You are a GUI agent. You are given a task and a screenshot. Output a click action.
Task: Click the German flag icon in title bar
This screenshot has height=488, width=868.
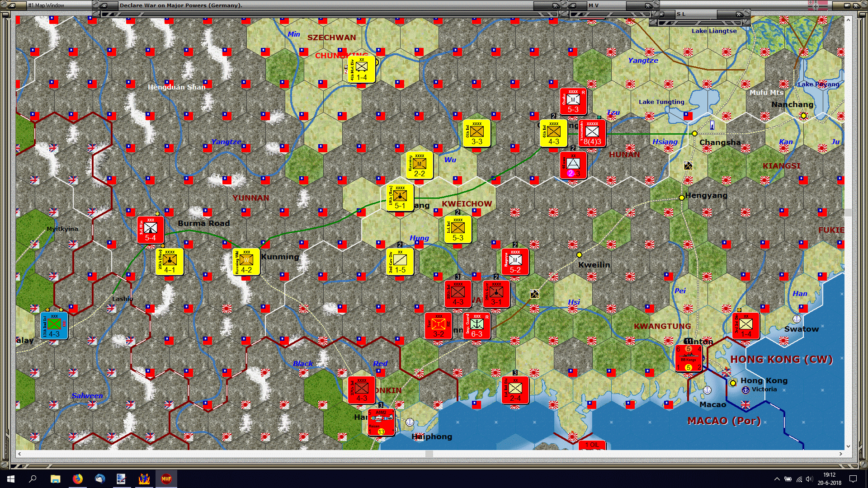click(x=818, y=5)
